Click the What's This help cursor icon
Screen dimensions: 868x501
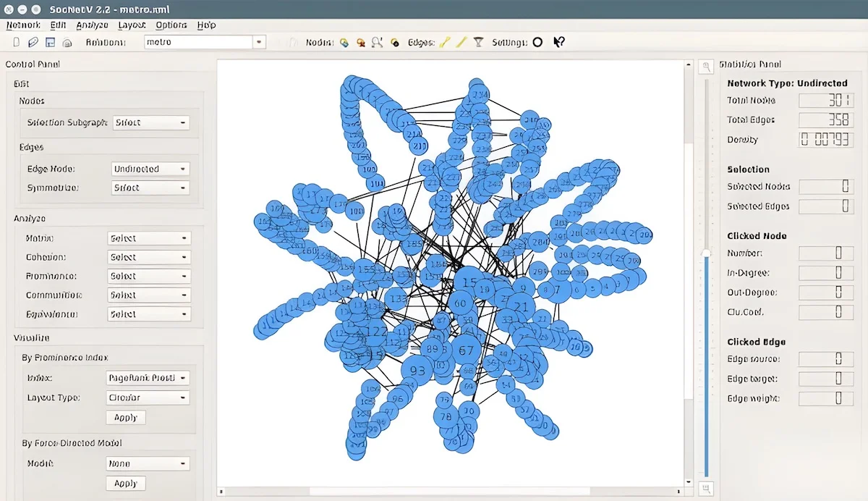(x=558, y=42)
